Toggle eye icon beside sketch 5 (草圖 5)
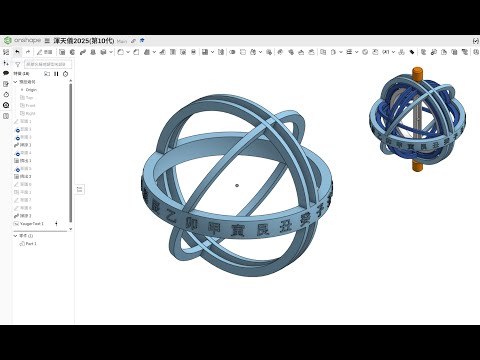The image size is (480, 360). click(x=18, y=169)
